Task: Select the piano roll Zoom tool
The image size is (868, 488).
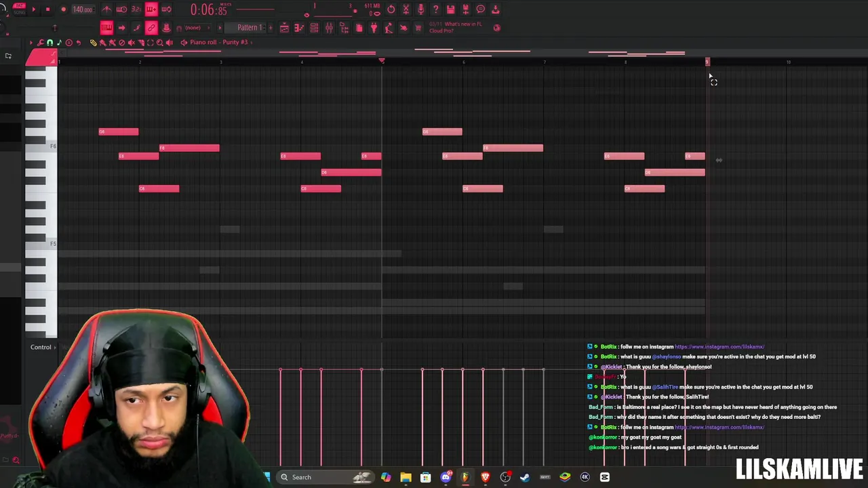Action: (x=160, y=42)
